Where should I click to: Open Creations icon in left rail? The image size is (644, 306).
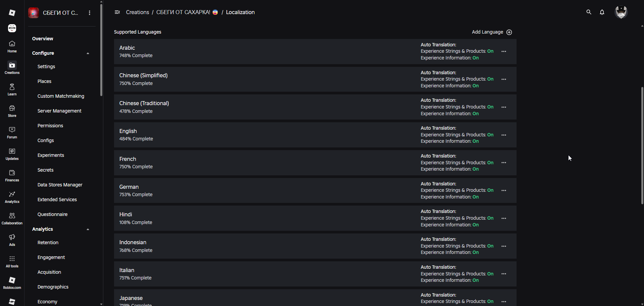[12, 68]
